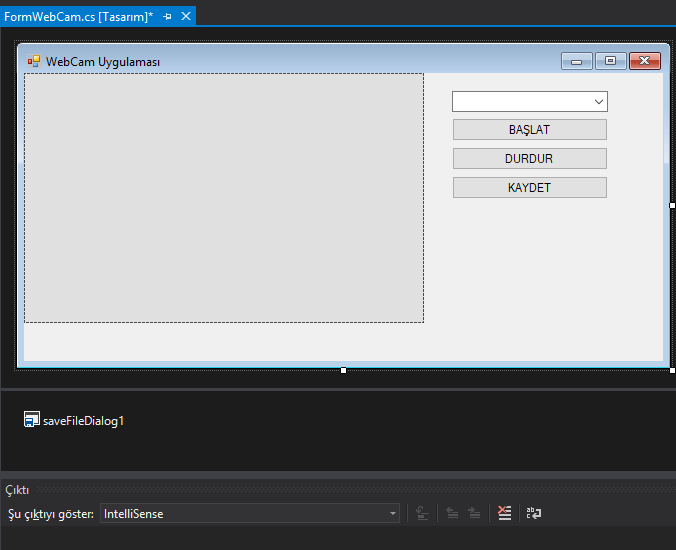
Task: Maximize the WebCam Uygulaması form
Action: (610, 61)
